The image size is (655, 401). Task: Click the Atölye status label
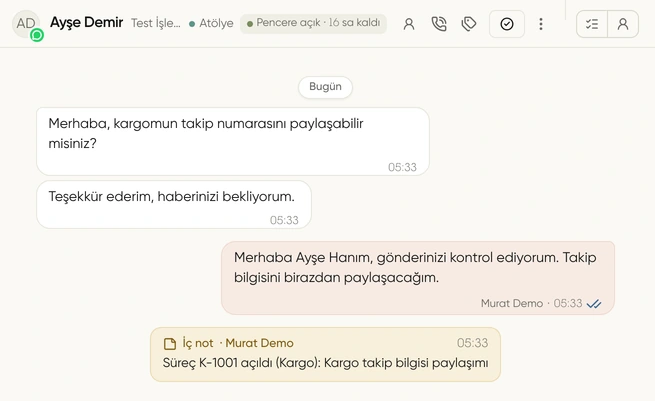pyautogui.click(x=211, y=23)
